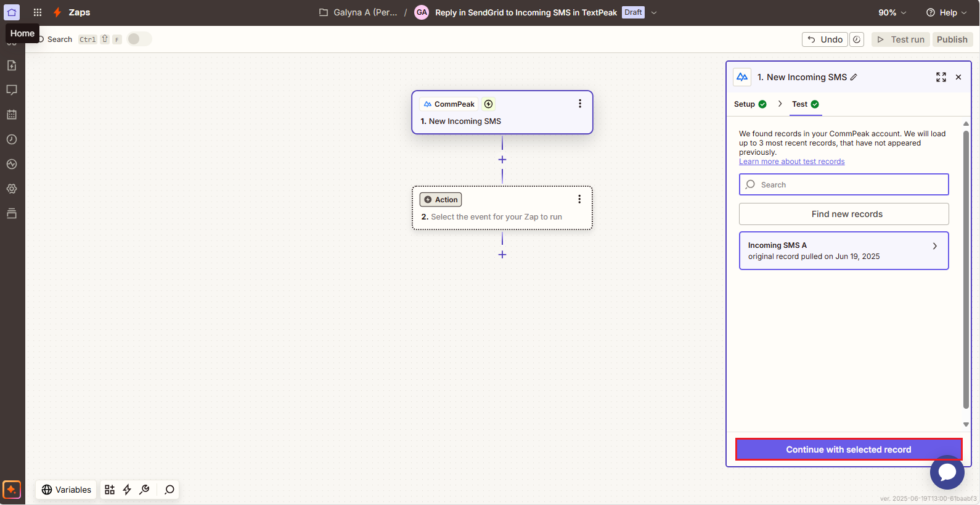The height and width of the screenshot is (505, 980).
Task: Click the scroll down arrow in panel
Action: [x=966, y=424]
